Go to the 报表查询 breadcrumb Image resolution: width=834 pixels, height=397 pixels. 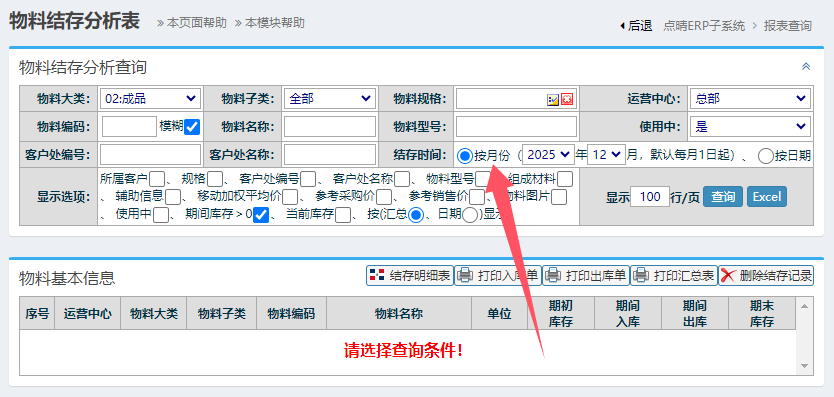(788, 26)
